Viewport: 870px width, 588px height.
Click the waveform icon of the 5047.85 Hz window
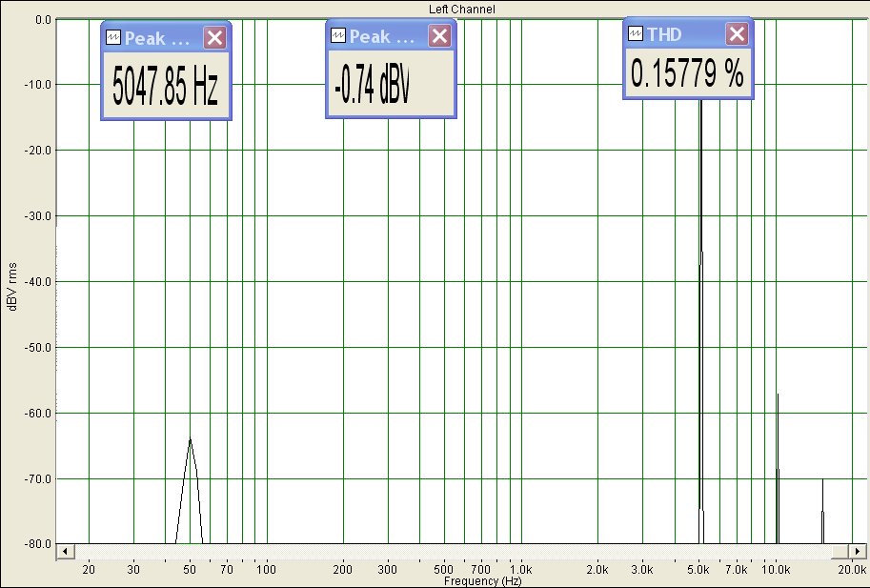click(x=113, y=37)
